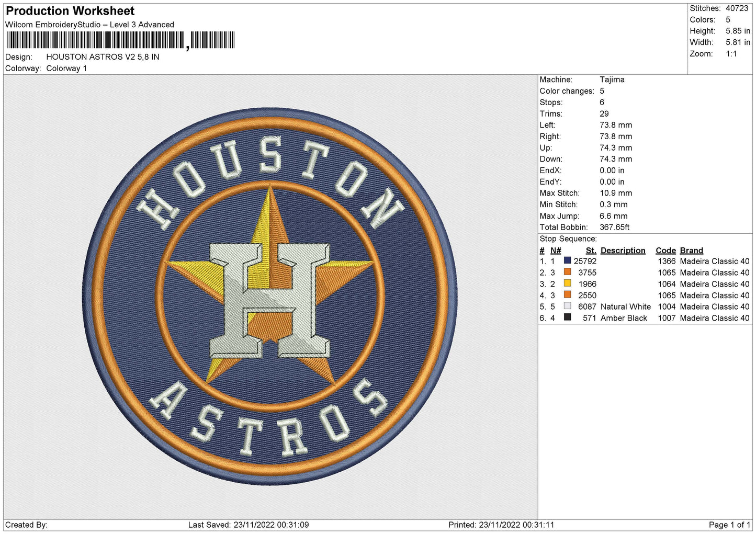Click the Max Jump value 6.6 mm
This screenshot has width=756, height=534.
pyautogui.click(x=613, y=216)
